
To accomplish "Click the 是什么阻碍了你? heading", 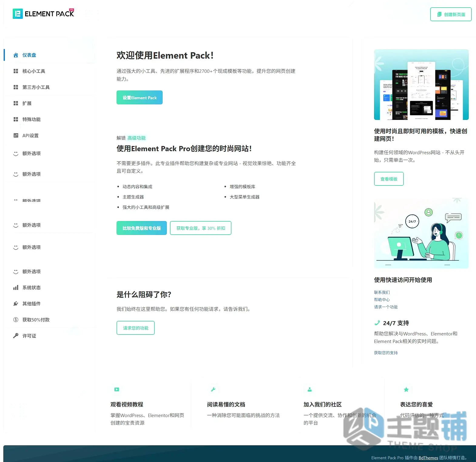I will pyautogui.click(x=144, y=294).
